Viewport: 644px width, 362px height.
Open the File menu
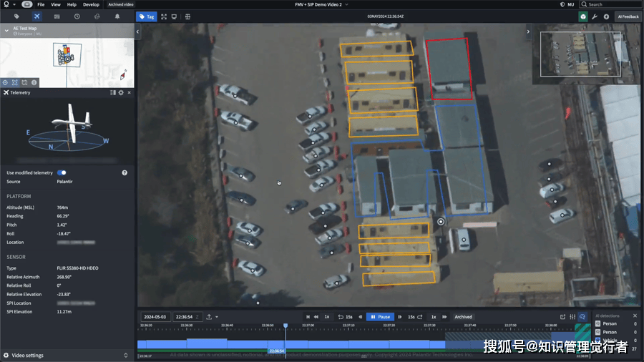pyautogui.click(x=41, y=4)
